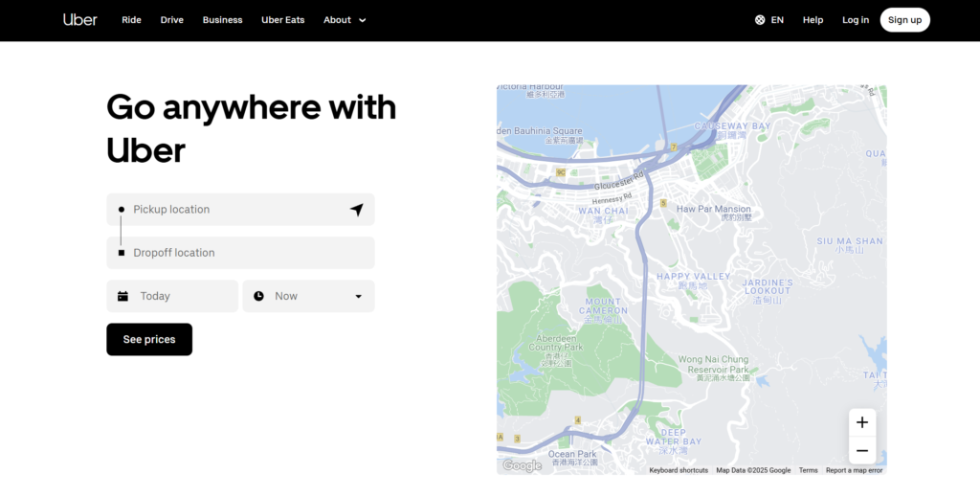Click the current location arrow icon
Viewport: 980px width, 497px height.
356,210
